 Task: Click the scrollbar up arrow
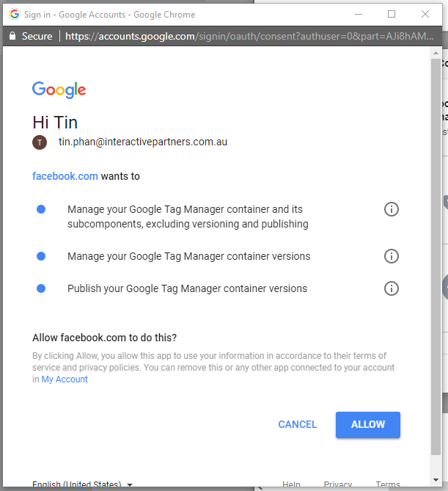(x=436, y=53)
